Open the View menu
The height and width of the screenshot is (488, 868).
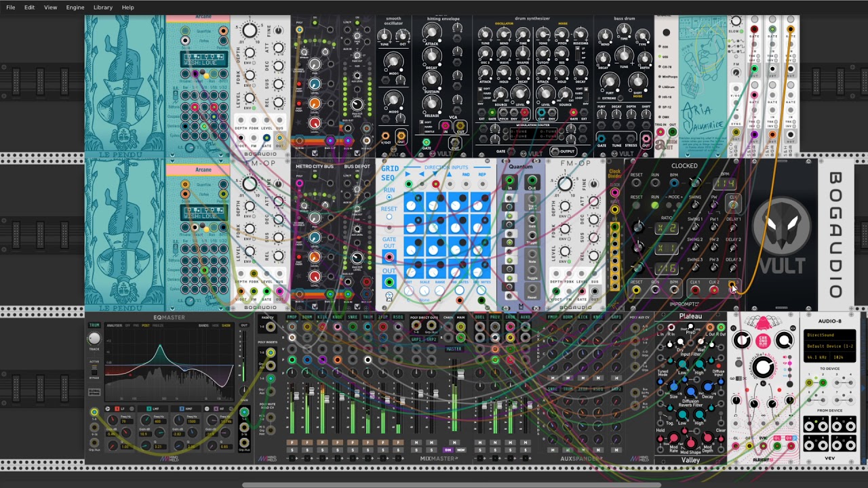click(x=50, y=7)
